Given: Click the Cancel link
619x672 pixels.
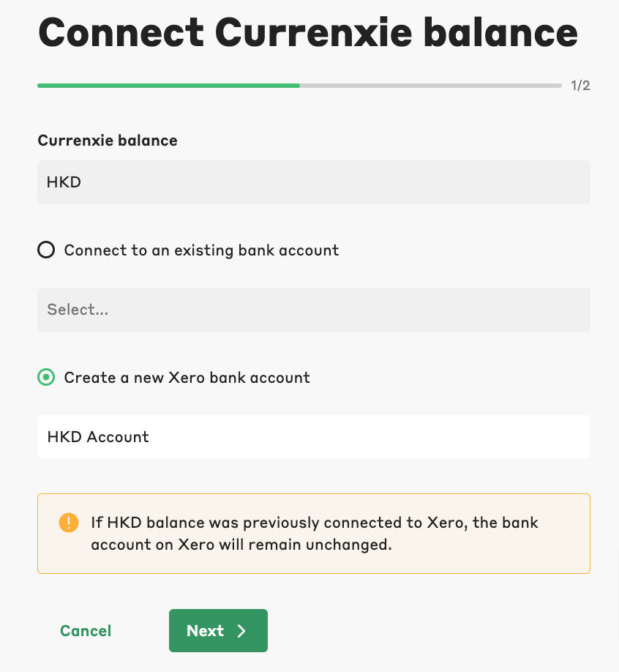Looking at the screenshot, I should pyautogui.click(x=86, y=631).
